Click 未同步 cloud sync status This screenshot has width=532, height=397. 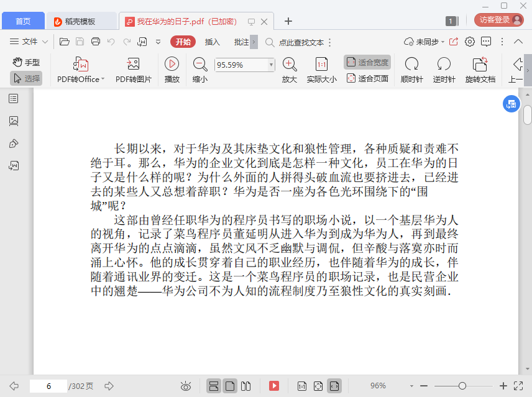pyautogui.click(x=424, y=42)
